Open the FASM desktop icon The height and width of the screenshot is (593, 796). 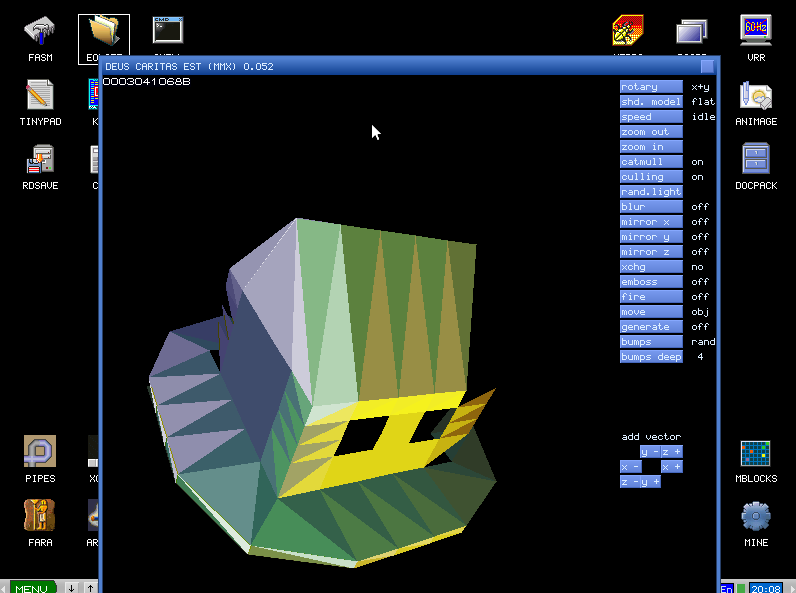point(40,39)
